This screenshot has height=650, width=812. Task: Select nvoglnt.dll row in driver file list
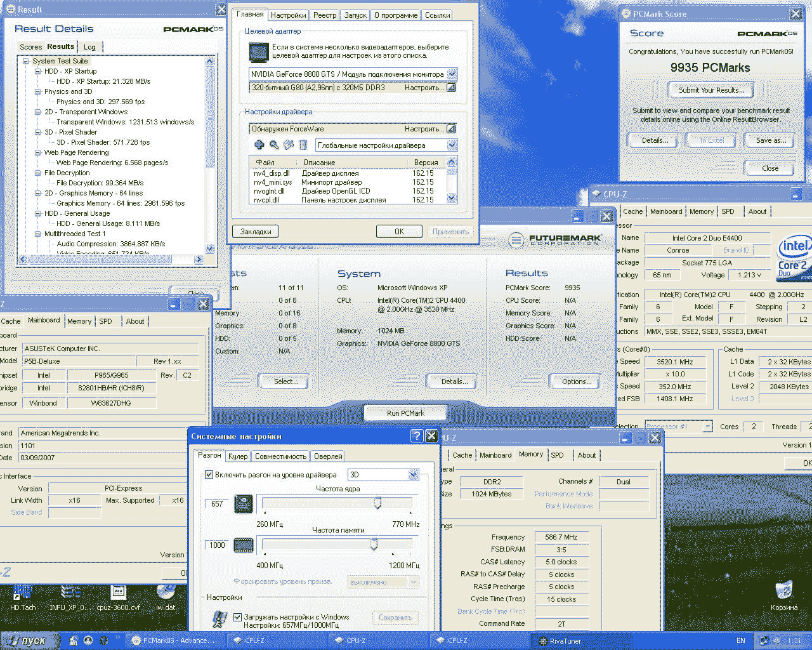(348, 191)
